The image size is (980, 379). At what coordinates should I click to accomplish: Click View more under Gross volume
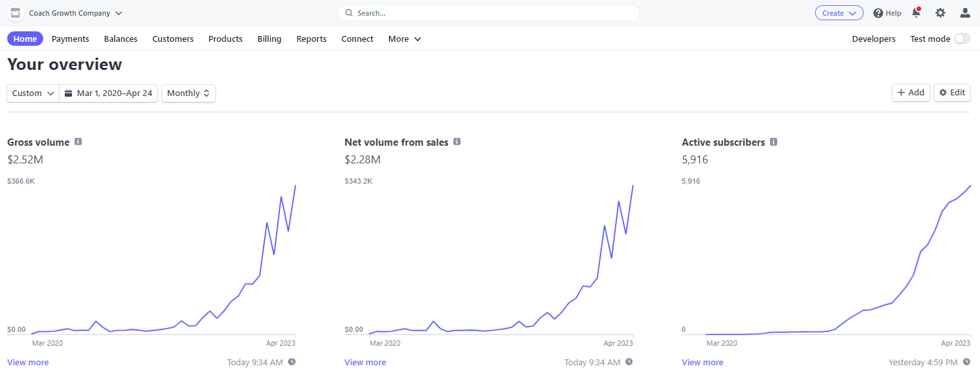[x=27, y=362]
